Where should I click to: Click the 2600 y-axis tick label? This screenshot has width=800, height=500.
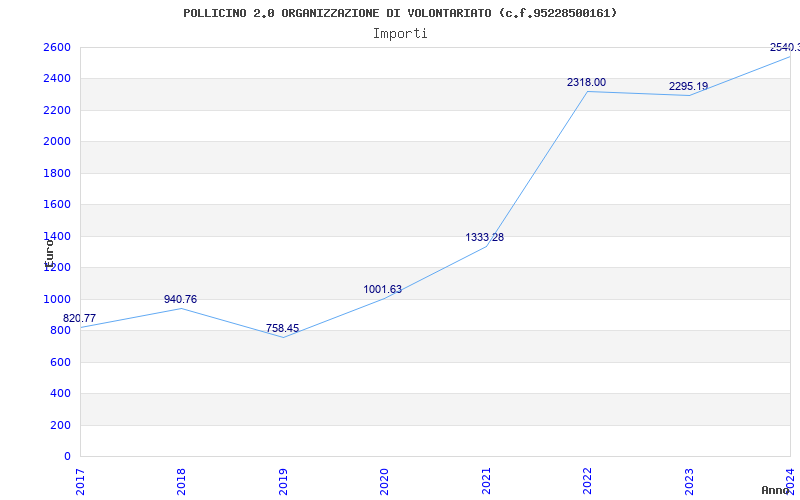[57, 48]
